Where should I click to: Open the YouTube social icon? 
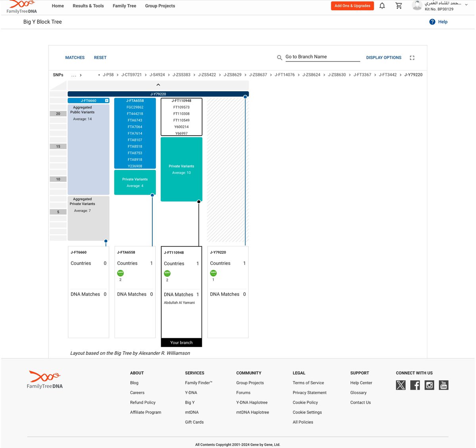point(443,385)
